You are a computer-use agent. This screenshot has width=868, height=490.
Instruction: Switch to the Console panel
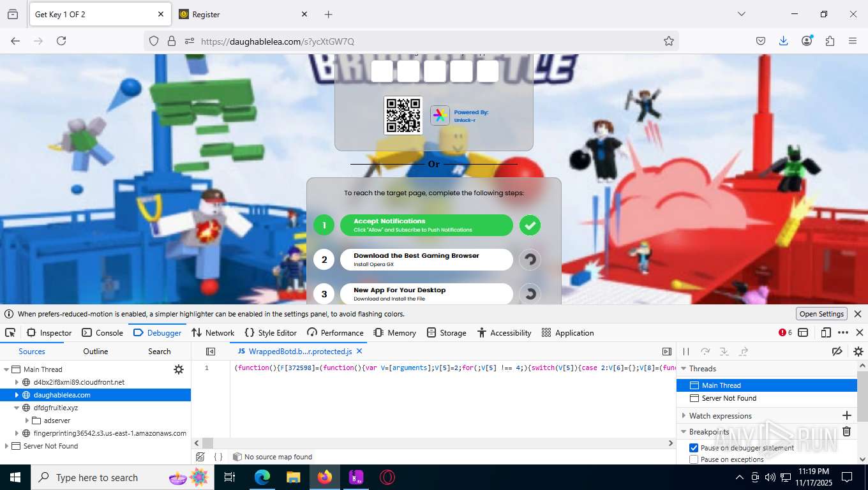point(103,332)
